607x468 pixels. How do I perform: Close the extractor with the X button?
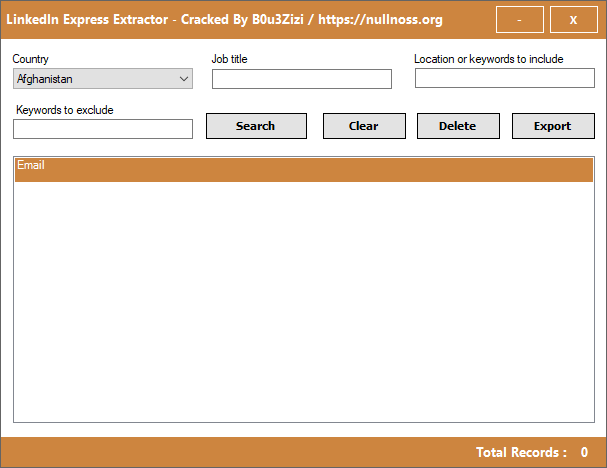pos(573,19)
